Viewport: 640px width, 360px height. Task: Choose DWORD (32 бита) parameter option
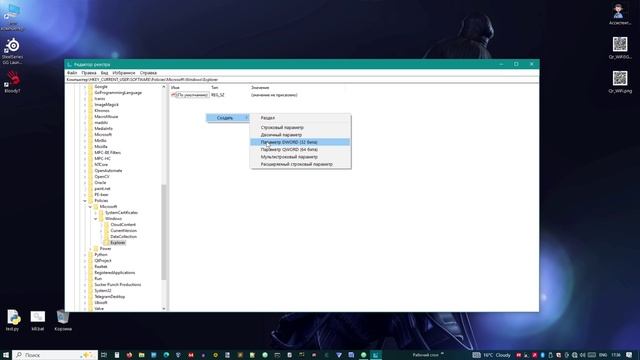click(300, 142)
